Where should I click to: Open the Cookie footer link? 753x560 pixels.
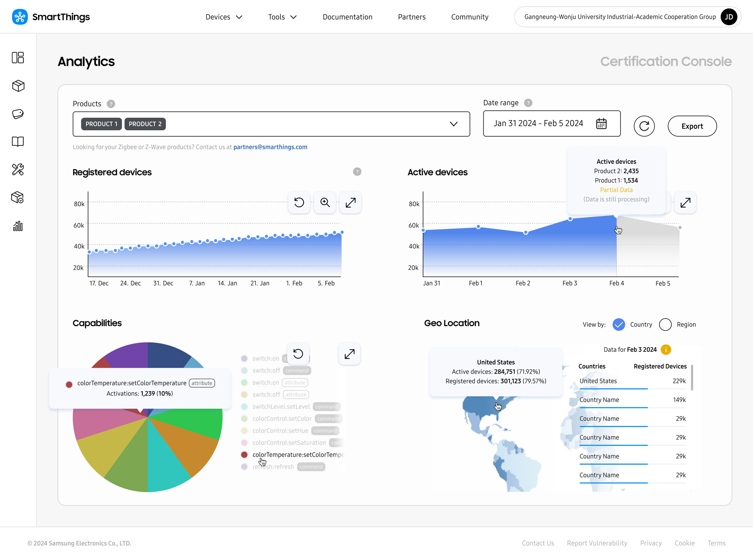click(684, 543)
